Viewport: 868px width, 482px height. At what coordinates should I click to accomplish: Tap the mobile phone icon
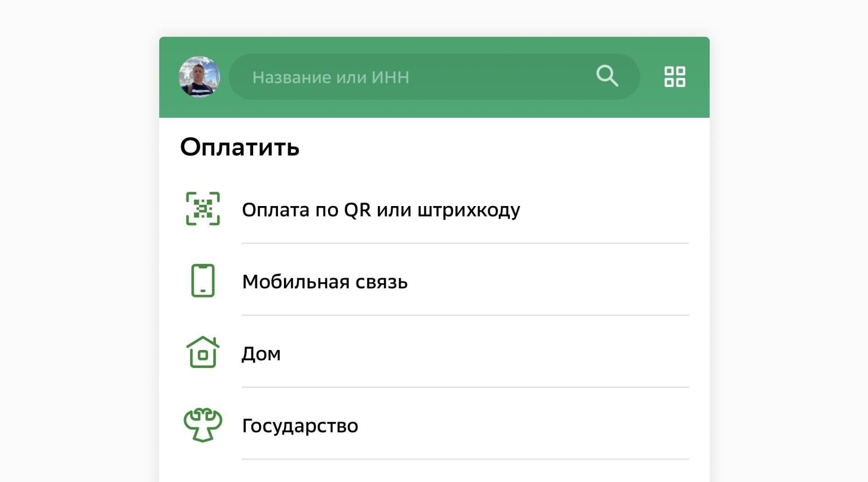203,281
